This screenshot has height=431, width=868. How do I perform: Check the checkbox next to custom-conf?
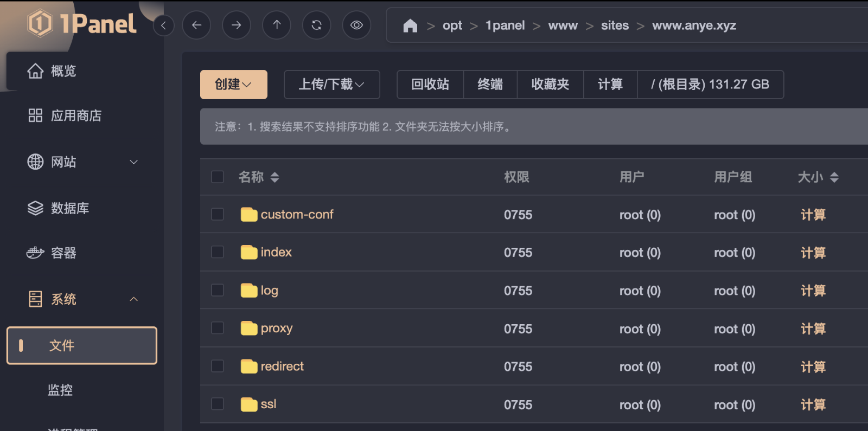click(x=217, y=214)
